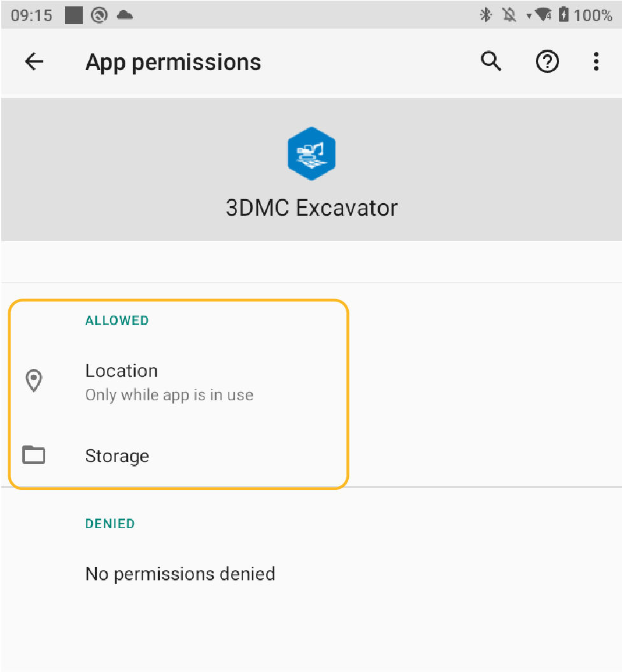
Task: Go back using the arrow icon
Action: point(34,62)
